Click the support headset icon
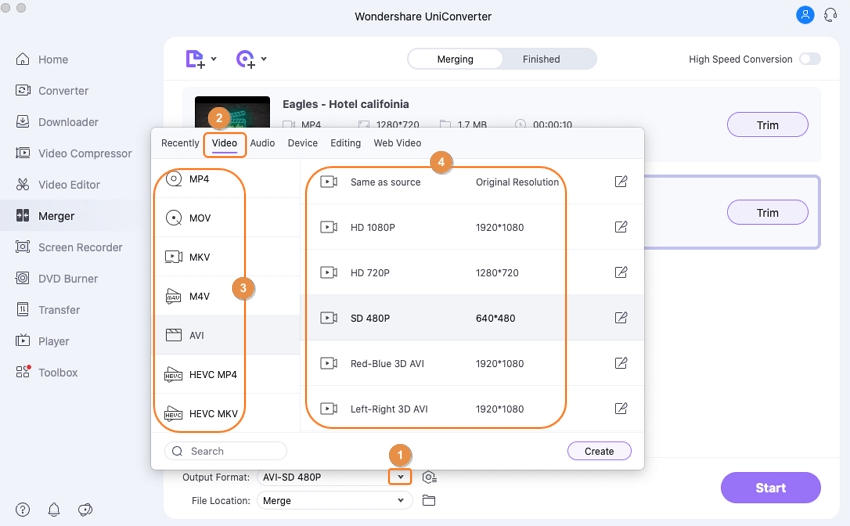The image size is (850, 526). [x=829, y=15]
